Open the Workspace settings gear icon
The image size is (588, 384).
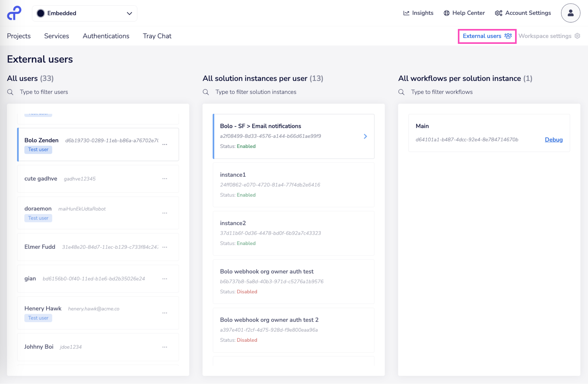pyautogui.click(x=577, y=36)
